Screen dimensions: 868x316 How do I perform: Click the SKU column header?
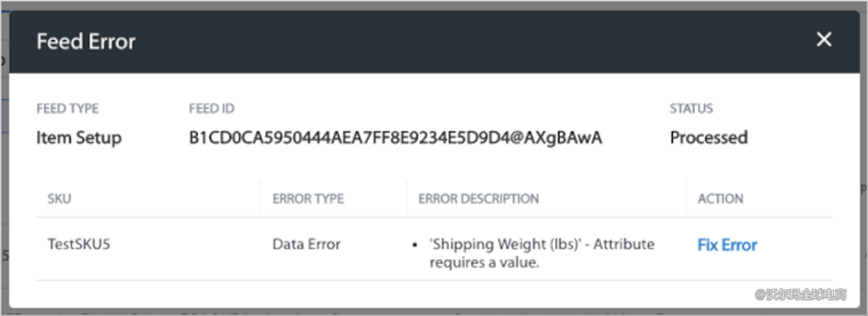pyautogui.click(x=59, y=199)
